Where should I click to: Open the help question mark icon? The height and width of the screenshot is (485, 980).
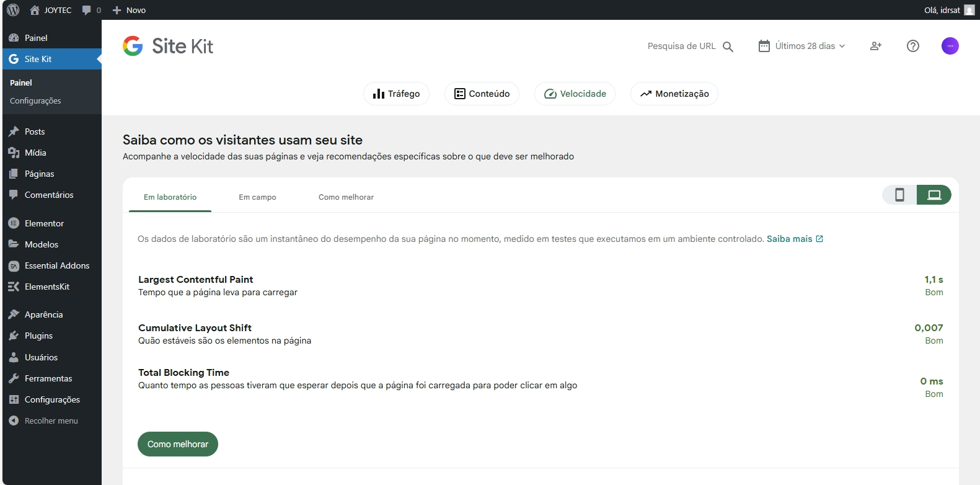pyautogui.click(x=912, y=46)
